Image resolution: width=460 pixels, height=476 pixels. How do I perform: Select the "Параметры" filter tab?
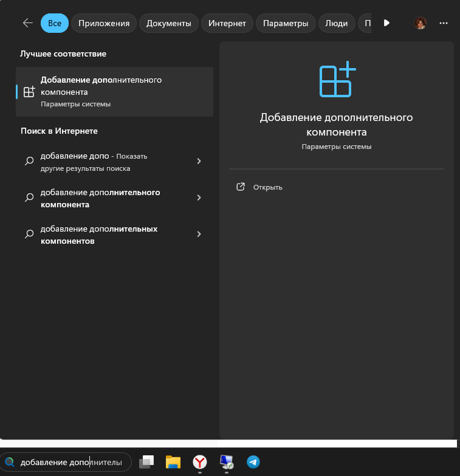click(x=286, y=23)
